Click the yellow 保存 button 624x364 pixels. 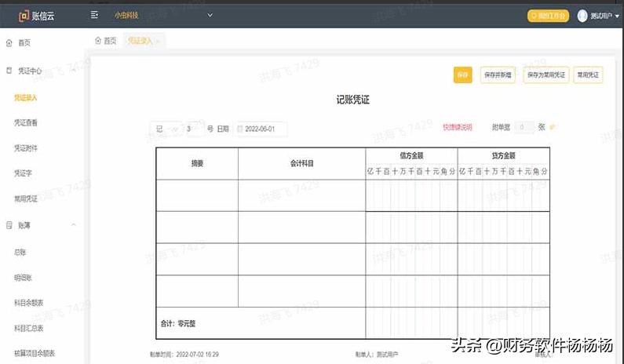pos(462,75)
